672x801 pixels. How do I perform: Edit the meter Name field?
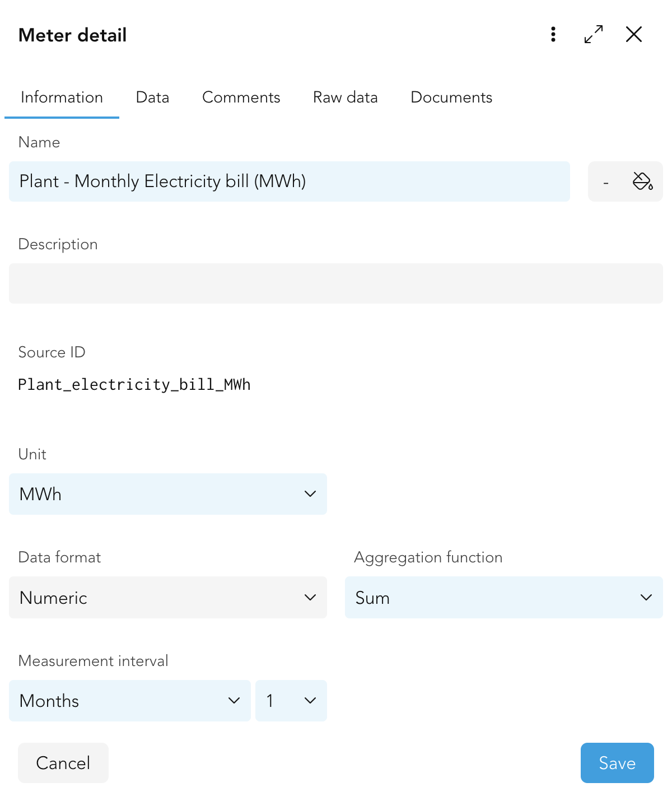click(290, 181)
